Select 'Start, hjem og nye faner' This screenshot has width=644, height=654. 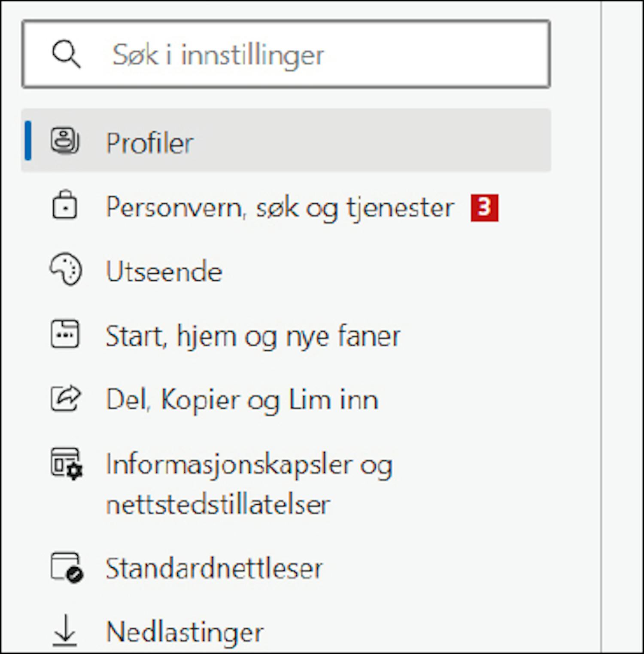click(253, 336)
